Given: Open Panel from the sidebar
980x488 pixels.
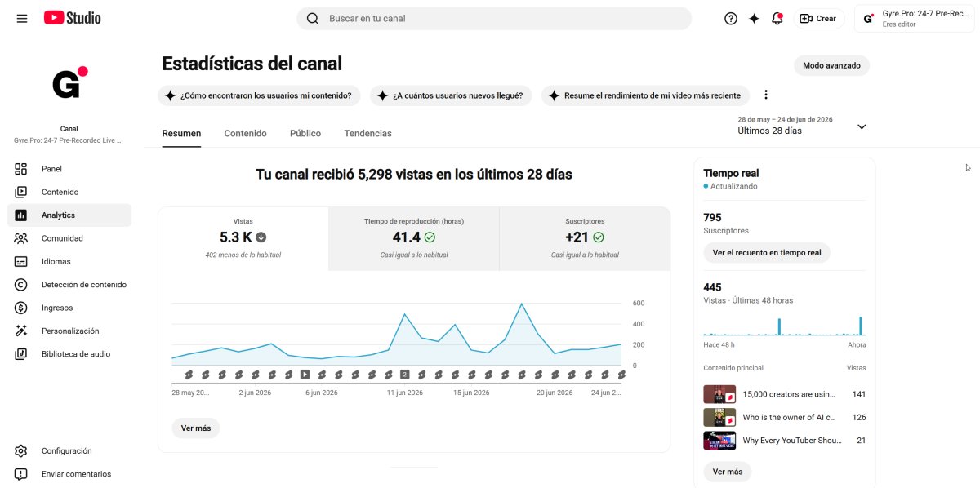Looking at the screenshot, I should coord(69,169).
